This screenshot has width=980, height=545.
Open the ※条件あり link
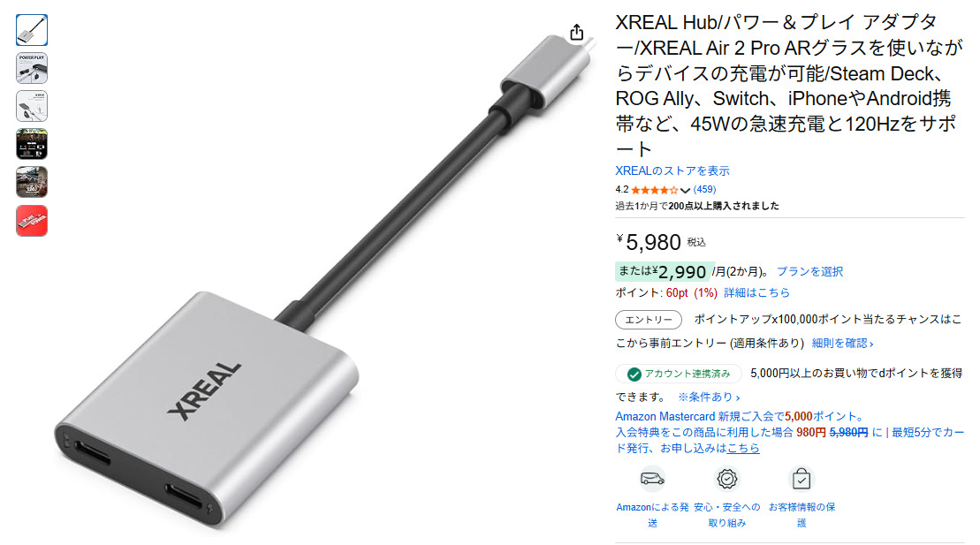(x=709, y=397)
